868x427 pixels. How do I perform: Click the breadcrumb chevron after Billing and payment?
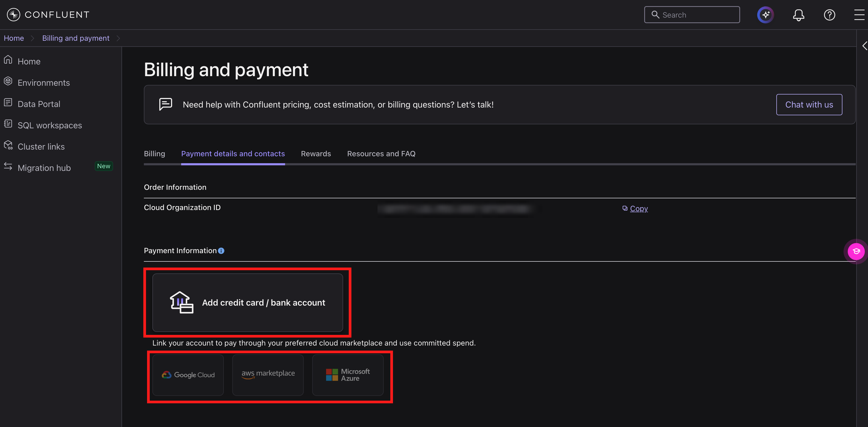point(118,38)
